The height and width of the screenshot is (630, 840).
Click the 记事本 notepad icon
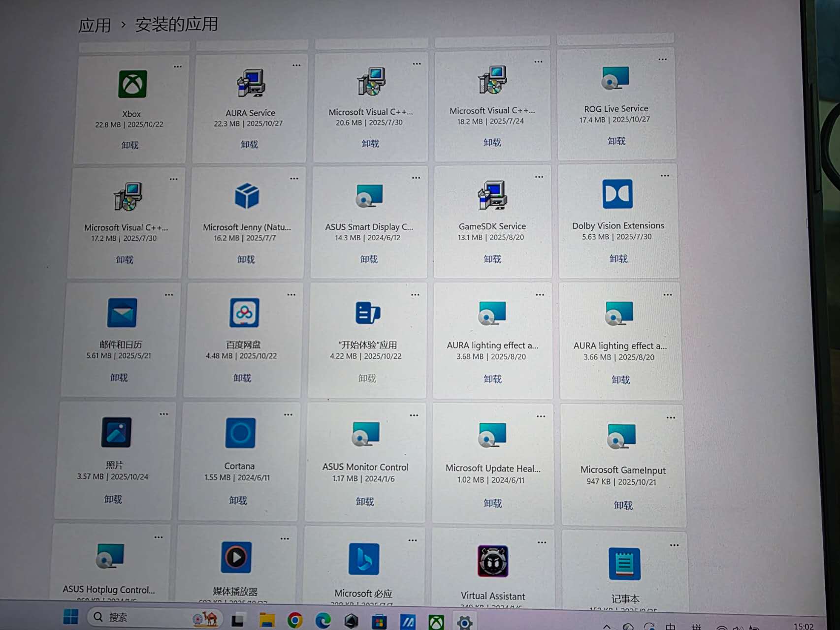tap(624, 564)
